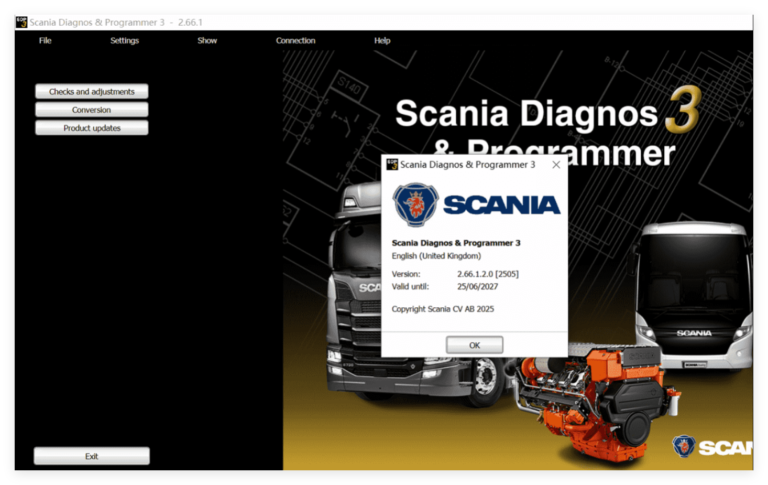This screenshot has height=485, width=768.
Task: Click the Checks and adjustments button
Action: coord(92,92)
